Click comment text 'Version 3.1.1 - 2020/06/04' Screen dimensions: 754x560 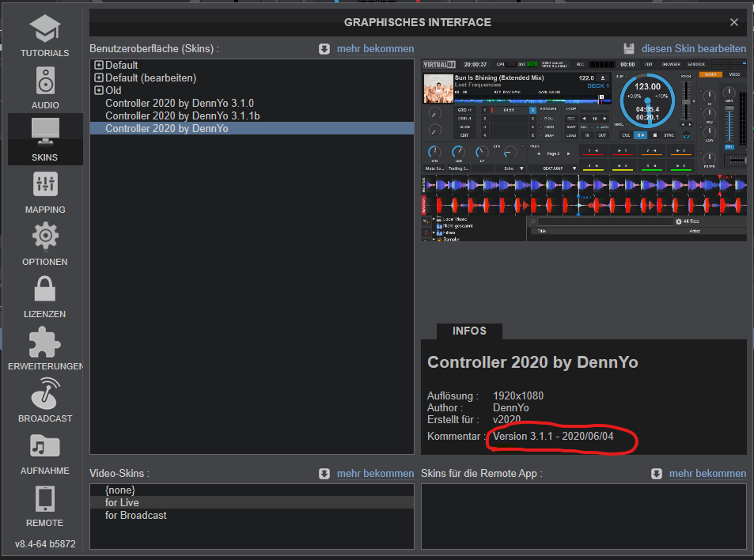(x=553, y=437)
